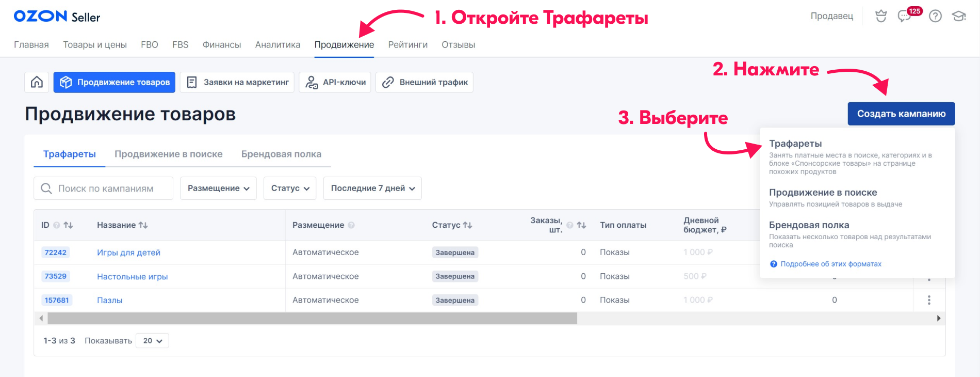Sort table by ID arrows
980x377 pixels.
click(x=68, y=225)
